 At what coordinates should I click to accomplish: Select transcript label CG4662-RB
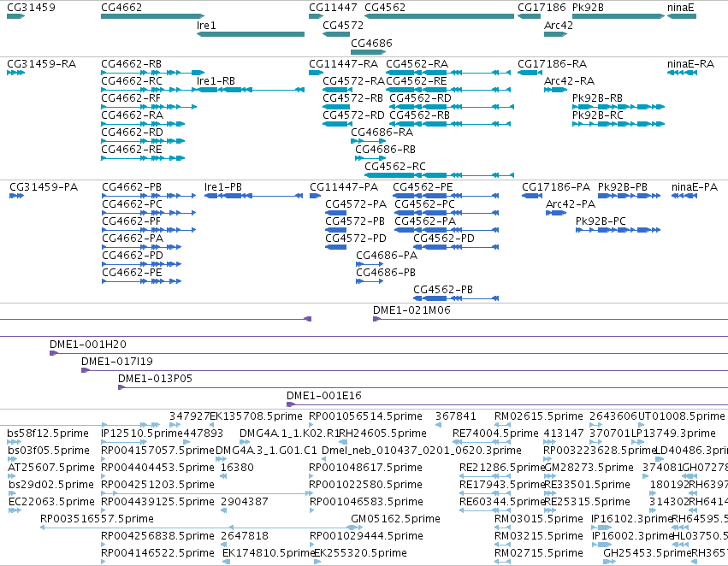(132, 63)
